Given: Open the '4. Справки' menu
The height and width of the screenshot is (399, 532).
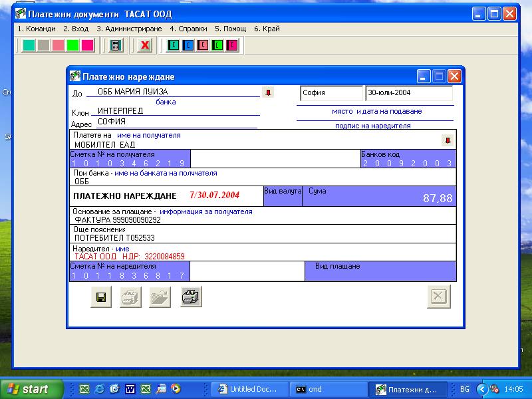Looking at the screenshot, I should [x=189, y=29].
